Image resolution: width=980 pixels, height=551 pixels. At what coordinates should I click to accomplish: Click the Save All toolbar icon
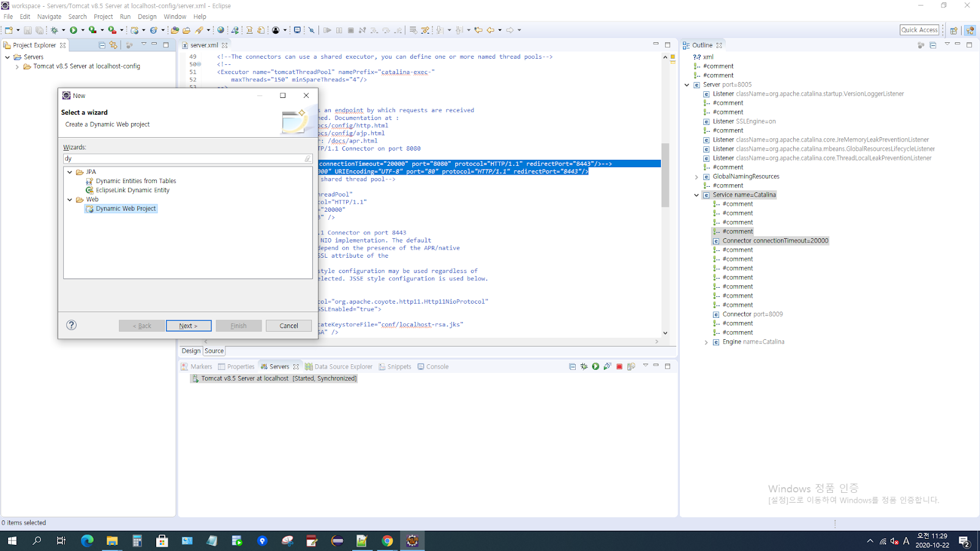pyautogui.click(x=40, y=30)
